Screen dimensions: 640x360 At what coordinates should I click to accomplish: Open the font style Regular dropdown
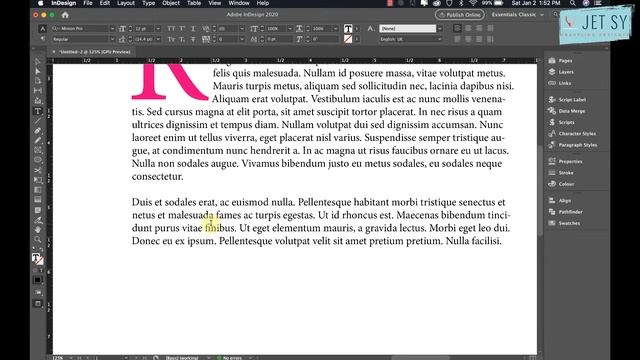pos(112,39)
